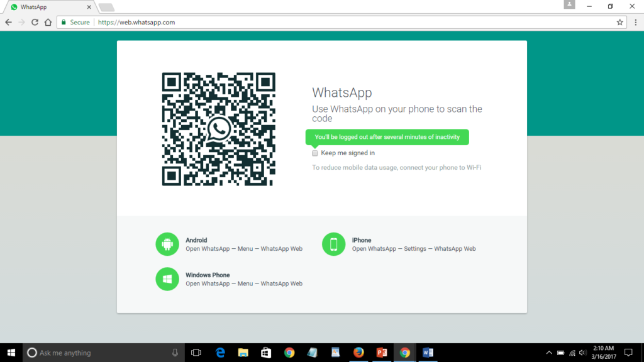644x362 pixels.
Task: Open File Explorer from taskbar
Action: pos(243,353)
